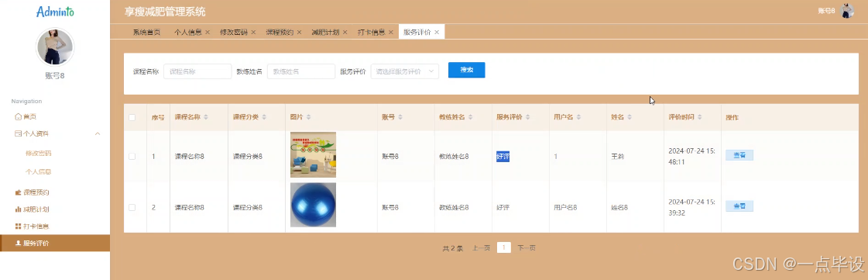Switch to the 系统首页 tab
Screen dimensions: 868x280
point(146,32)
